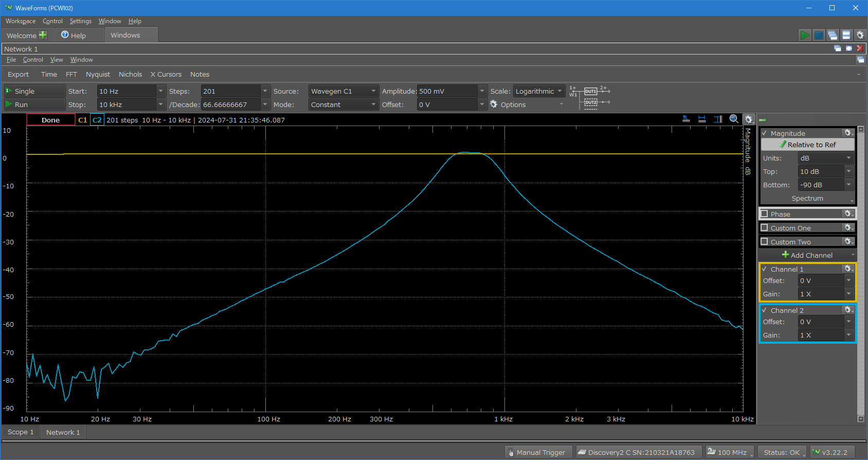The image size is (868, 460).
Task: Click the green plus next to Welcome
Action: tap(43, 35)
